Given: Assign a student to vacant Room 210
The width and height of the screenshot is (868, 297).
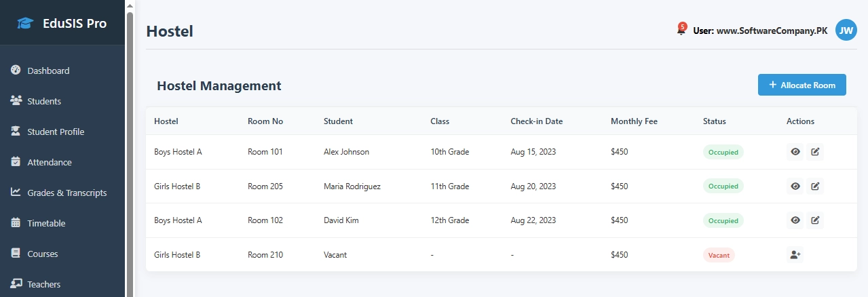Looking at the screenshot, I should 795,255.
